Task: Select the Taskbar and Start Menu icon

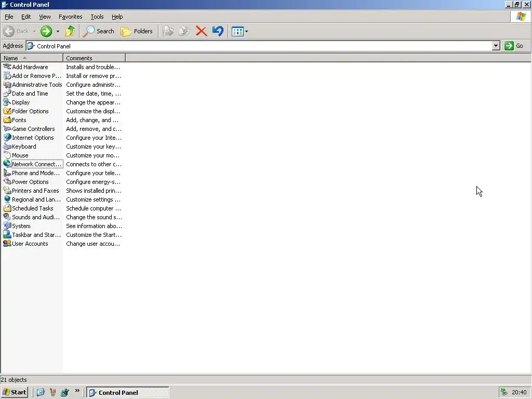Action: click(x=7, y=234)
